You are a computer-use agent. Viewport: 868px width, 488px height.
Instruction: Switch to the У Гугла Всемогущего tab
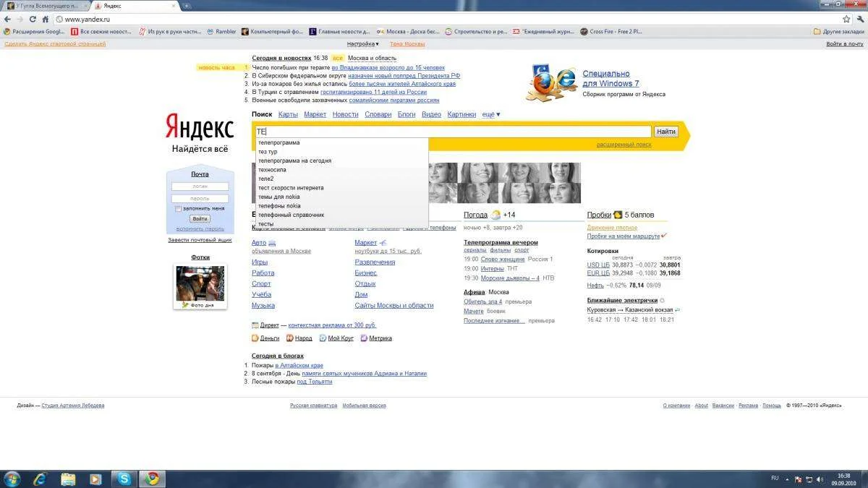46,5
